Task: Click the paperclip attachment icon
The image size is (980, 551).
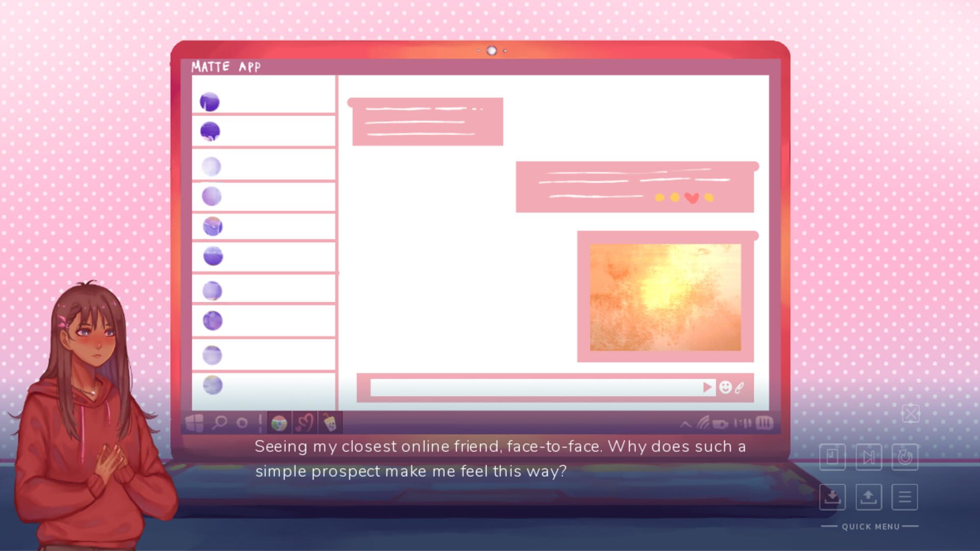Action: (x=739, y=388)
